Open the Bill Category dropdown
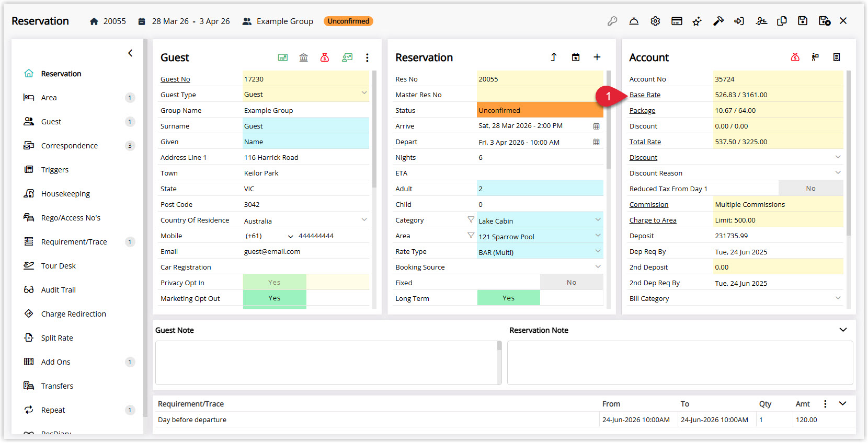This screenshot has height=443, width=868. 838,298
